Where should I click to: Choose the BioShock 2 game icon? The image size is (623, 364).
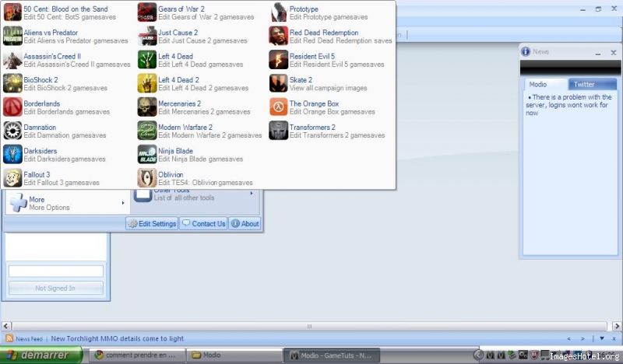click(12, 83)
